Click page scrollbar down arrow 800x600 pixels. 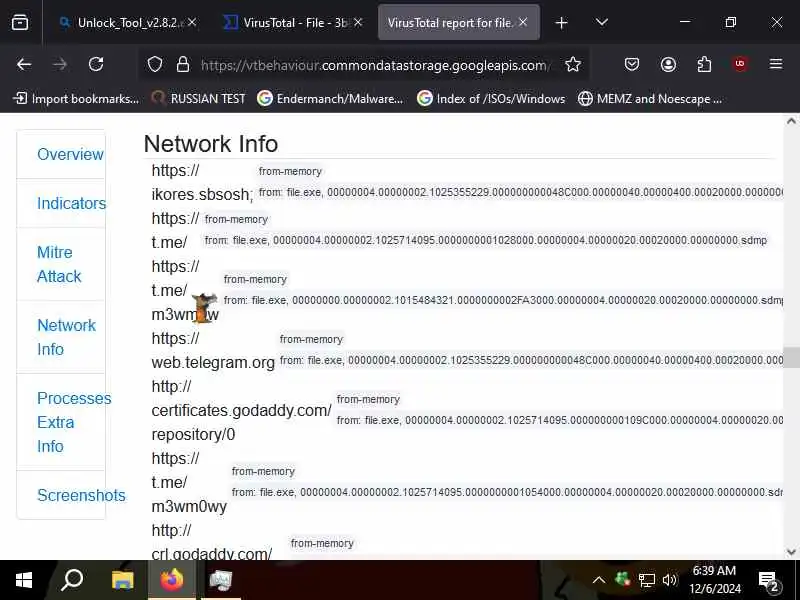(791, 552)
